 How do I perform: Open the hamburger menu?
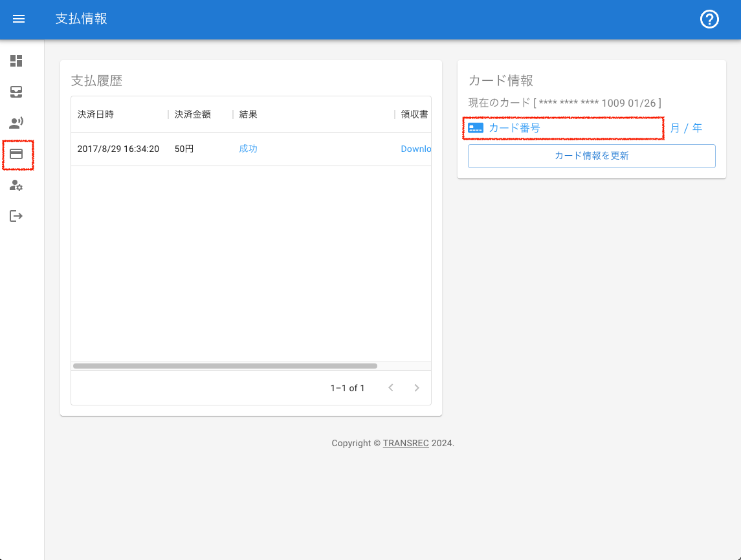click(x=18, y=19)
